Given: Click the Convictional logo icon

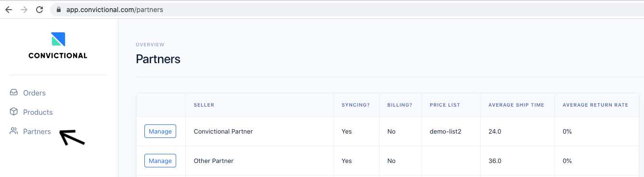Looking at the screenshot, I should (58, 39).
